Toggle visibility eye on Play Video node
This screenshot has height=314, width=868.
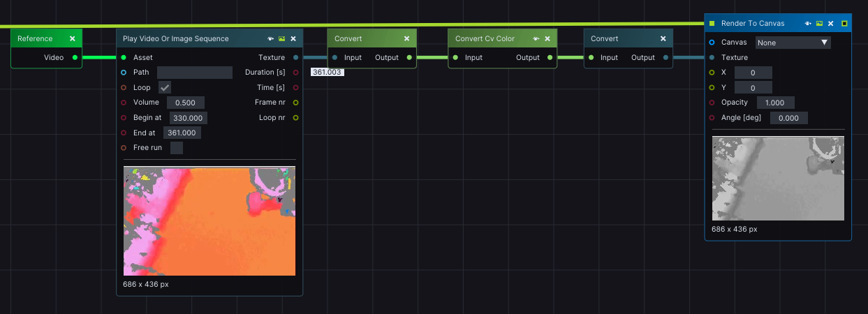coord(270,39)
